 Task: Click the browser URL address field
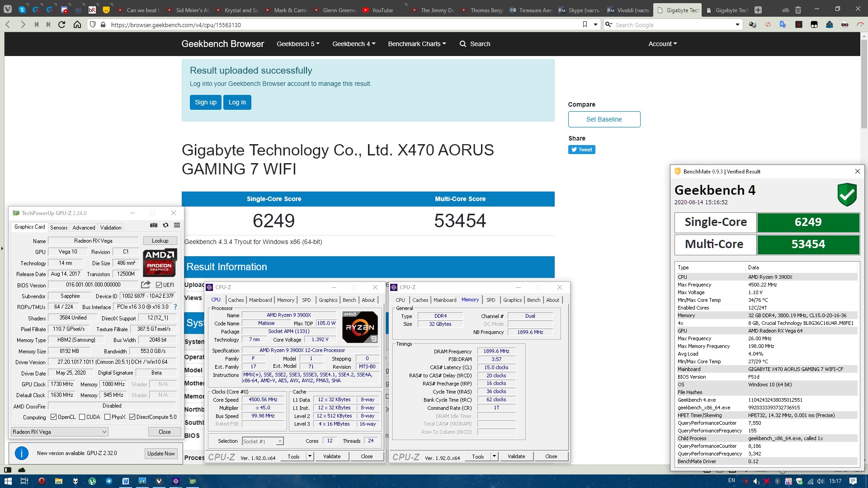(x=344, y=25)
